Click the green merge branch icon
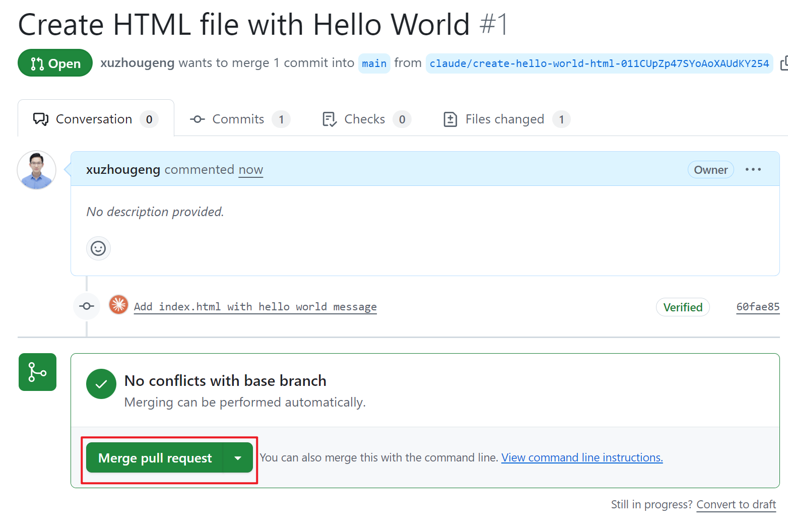The width and height of the screenshot is (788, 532). pyautogui.click(x=37, y=372)
